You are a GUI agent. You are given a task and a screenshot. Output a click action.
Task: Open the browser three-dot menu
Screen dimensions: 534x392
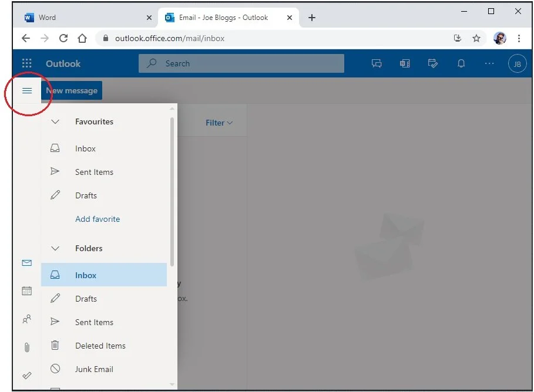click(x=519, y=38)
